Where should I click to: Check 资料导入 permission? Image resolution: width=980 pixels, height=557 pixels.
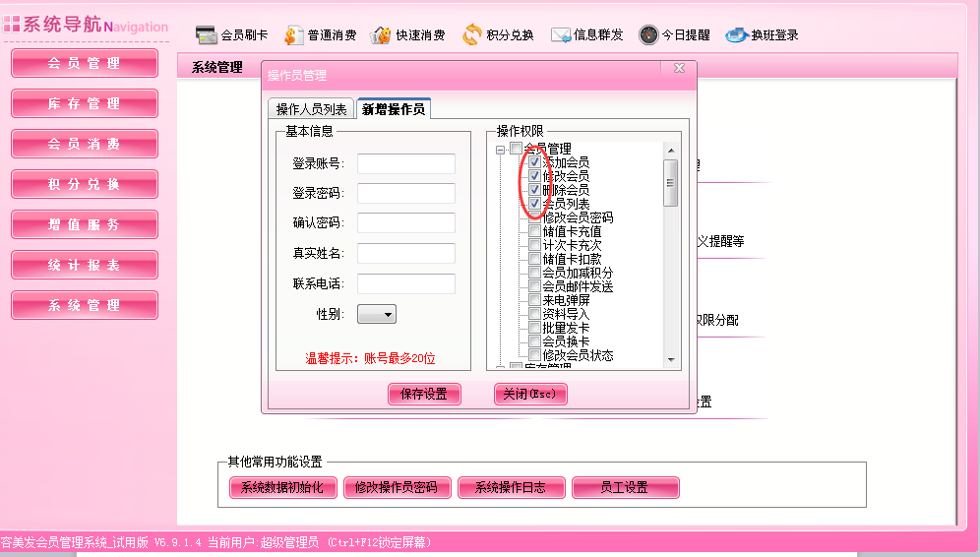[x=535, y=314]
